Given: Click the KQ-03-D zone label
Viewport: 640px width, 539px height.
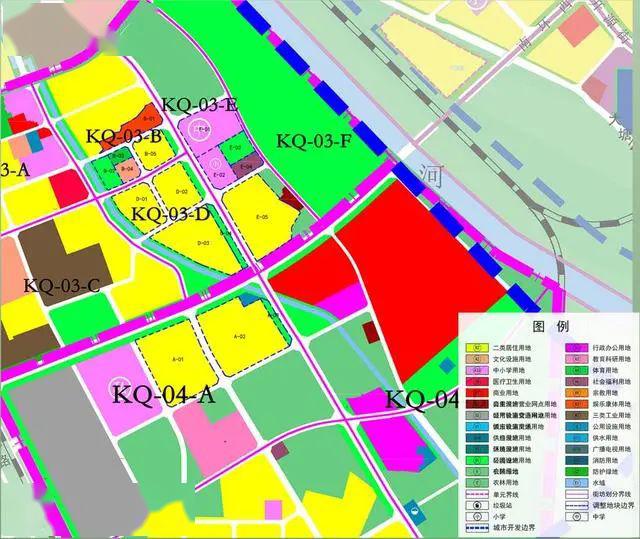Looking at the screenshot, I should [x=171, y=214].
